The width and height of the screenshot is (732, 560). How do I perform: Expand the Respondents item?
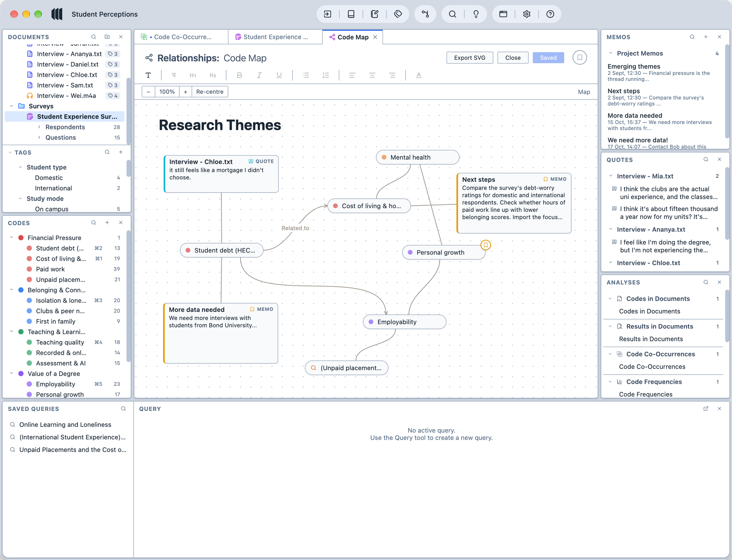39,127
